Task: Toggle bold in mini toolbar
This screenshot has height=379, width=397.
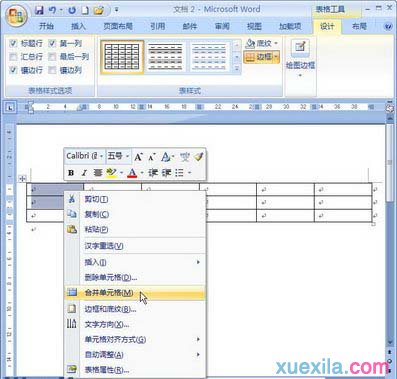Action: pos(71,173)
